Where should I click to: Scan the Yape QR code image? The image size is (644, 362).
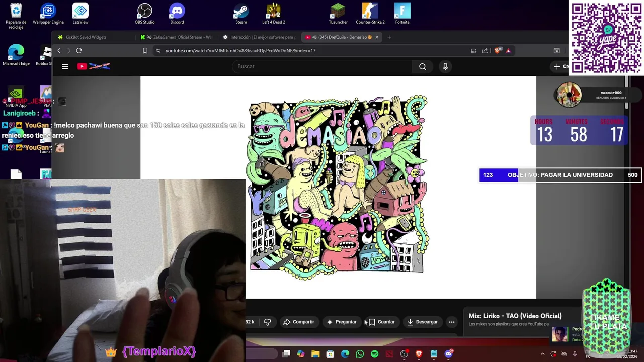(x=606, y=38)
